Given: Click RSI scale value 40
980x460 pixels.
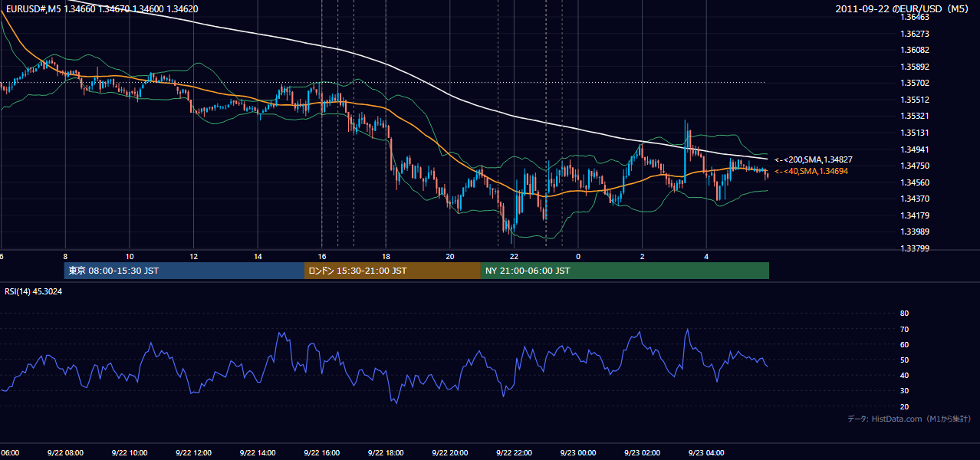Looking at the screenshot, I should [x=904, y=375].
